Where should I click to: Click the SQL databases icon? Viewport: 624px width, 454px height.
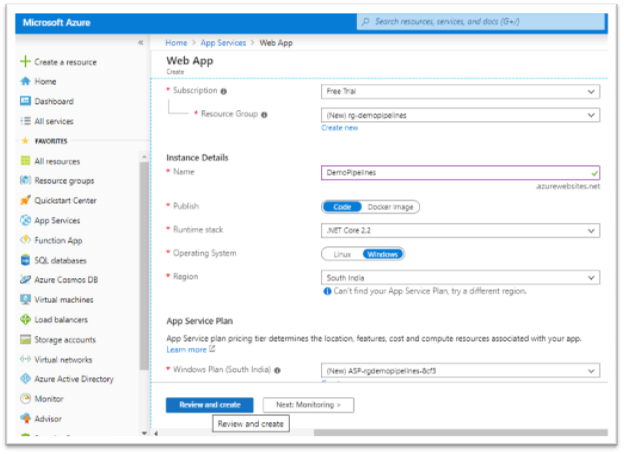coord(25,260)
